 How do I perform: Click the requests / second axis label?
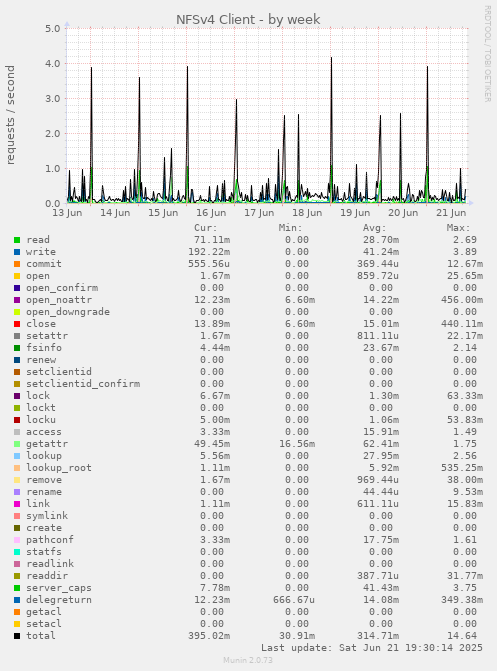tap(10, 115)
